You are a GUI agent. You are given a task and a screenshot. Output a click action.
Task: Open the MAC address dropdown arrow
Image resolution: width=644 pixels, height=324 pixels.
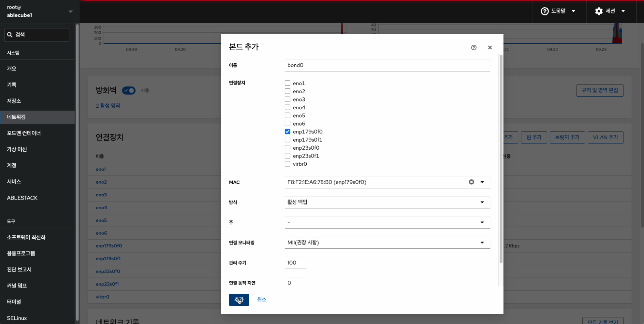(482, 182)
